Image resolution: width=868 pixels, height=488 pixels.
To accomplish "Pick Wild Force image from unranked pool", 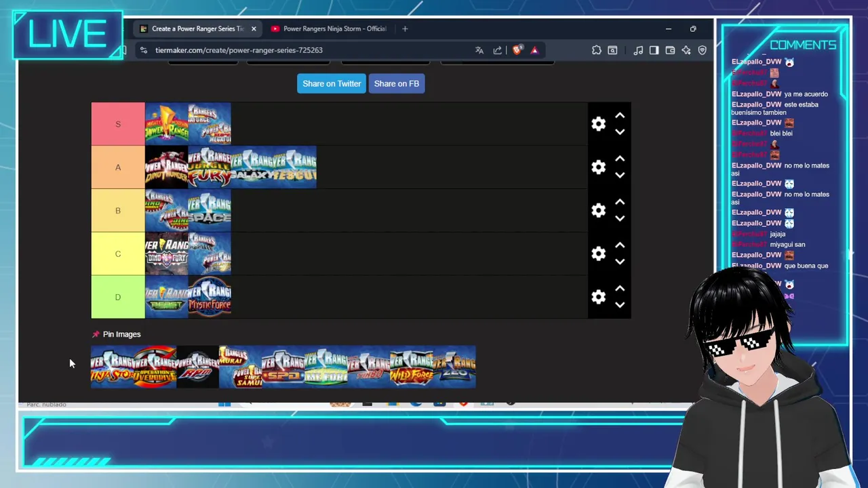I will click(x=411, y=367).
